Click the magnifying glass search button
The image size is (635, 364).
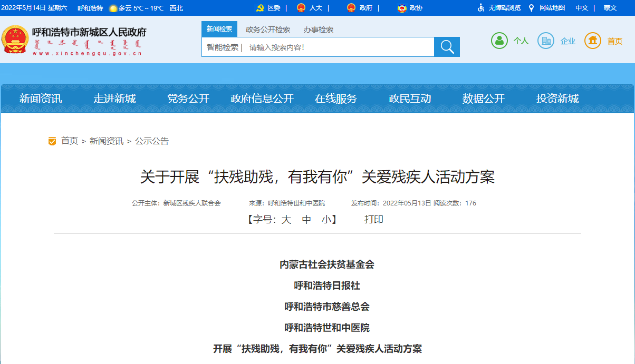[447, 47]
